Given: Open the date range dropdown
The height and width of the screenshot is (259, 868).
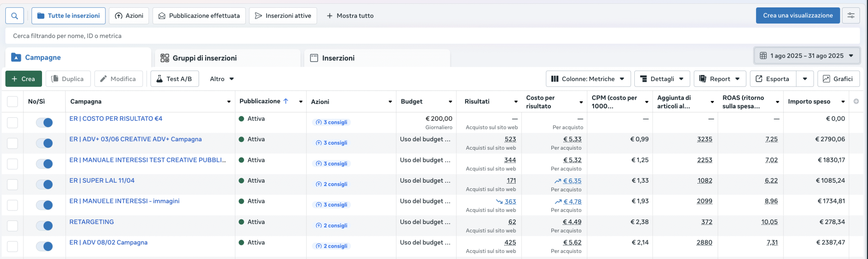Looking at the screenshot, I should click(807, 56).
